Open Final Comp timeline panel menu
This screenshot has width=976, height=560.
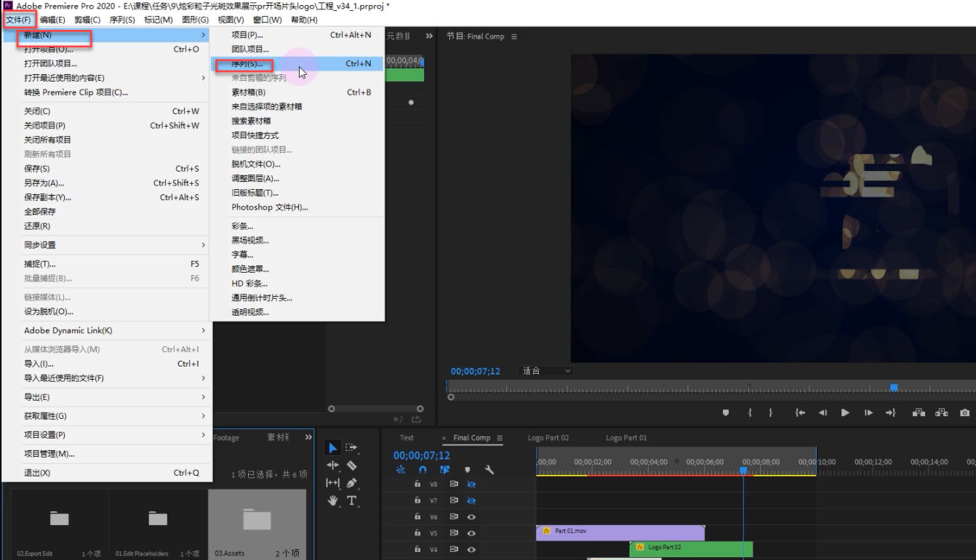coord(500,438)
